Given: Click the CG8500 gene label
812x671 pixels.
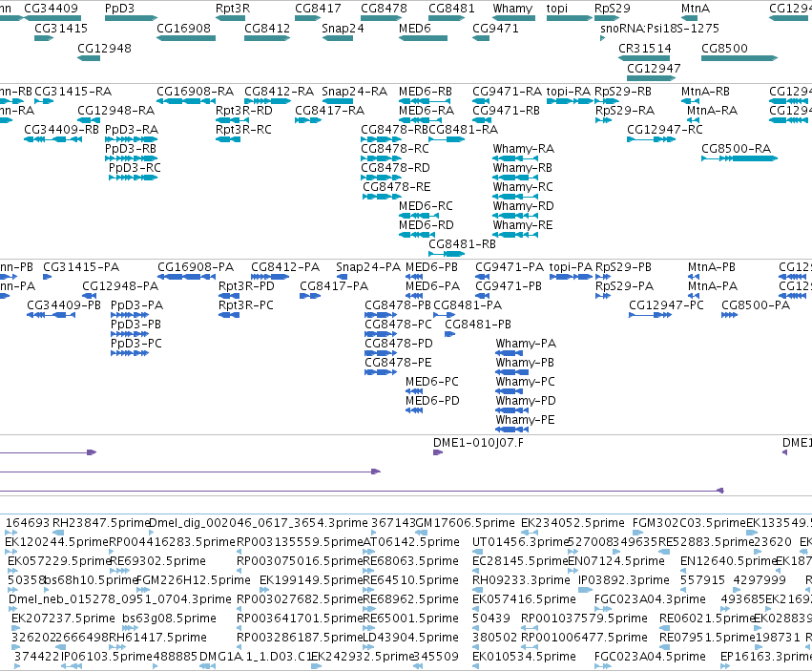Looking at the screenshot, I should tap(724, 48).
